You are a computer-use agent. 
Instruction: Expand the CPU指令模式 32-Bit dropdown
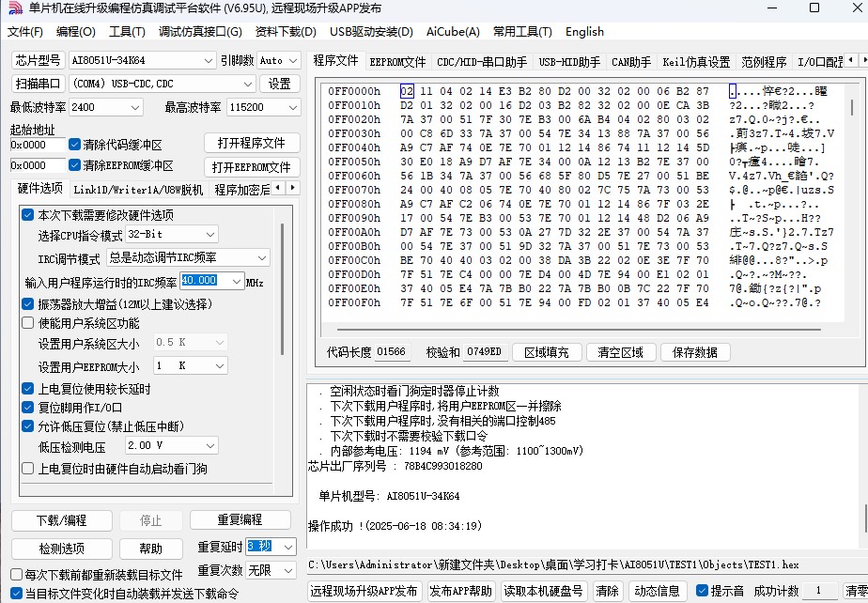[210, 234]
